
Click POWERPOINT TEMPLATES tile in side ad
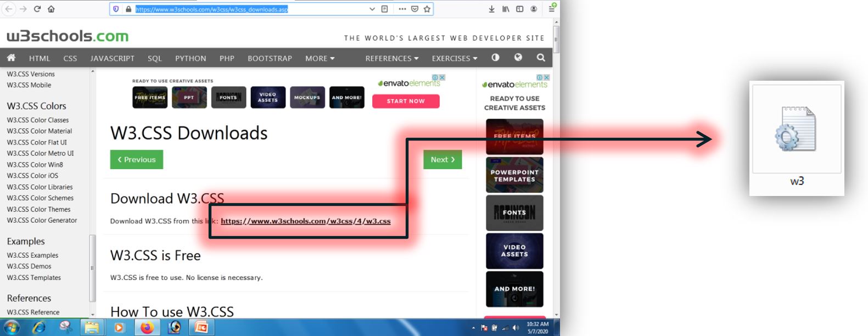(514, 175)
